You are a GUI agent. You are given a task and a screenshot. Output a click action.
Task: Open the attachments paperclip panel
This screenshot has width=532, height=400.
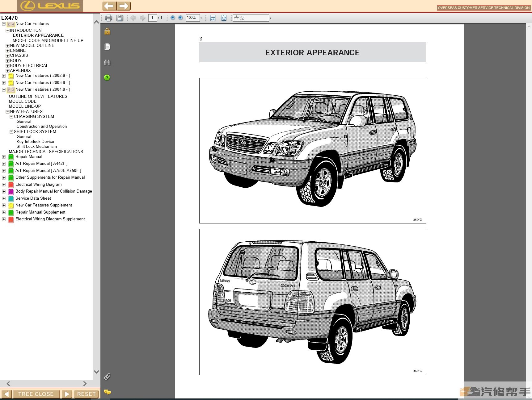pos(107,377)
